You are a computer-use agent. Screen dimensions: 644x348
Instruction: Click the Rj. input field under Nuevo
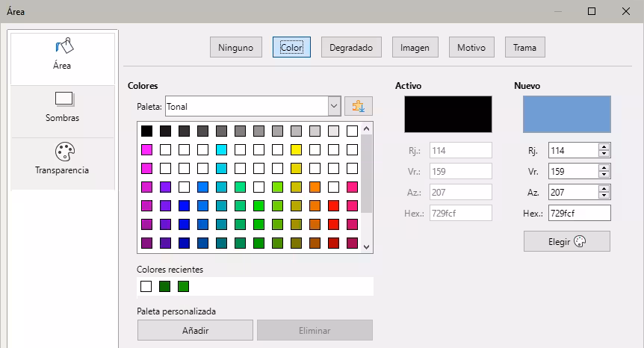tap(573, 150)
